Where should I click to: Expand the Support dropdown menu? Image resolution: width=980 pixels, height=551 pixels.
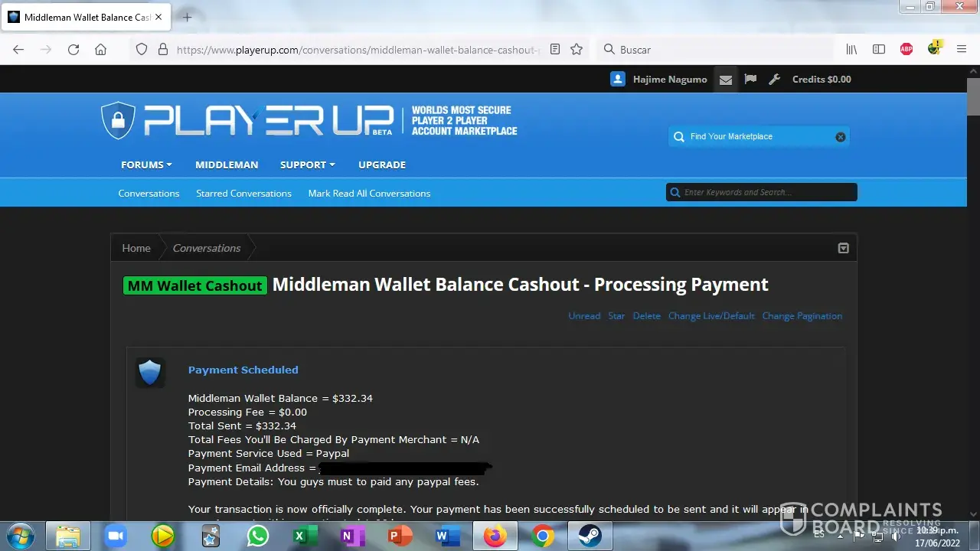pos(308,165)
